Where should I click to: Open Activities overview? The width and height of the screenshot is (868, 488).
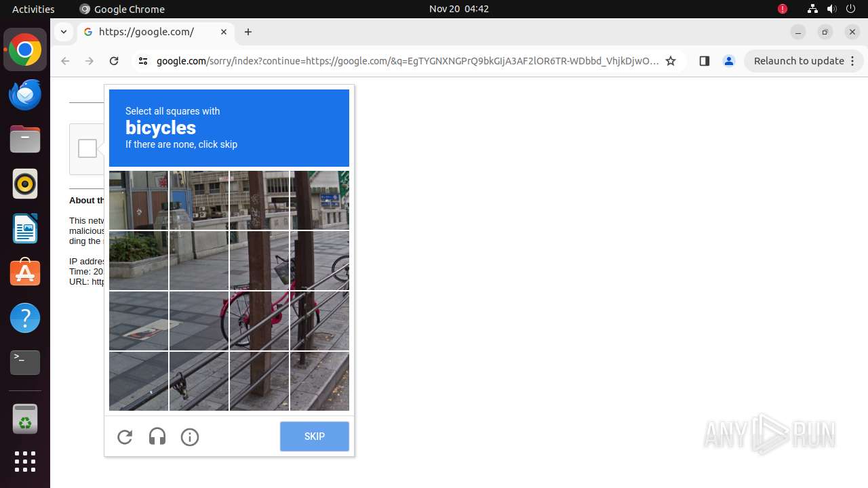point(33,9)
